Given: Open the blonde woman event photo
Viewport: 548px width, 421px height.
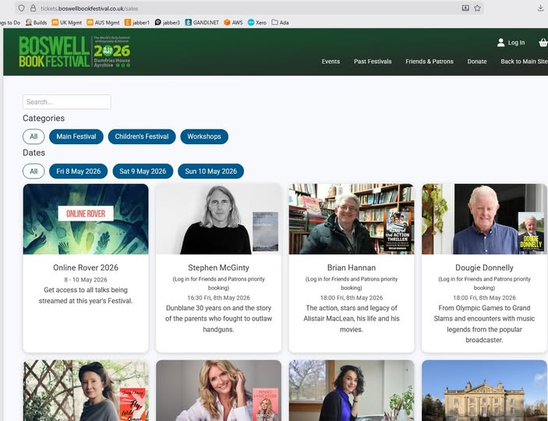Looking at the screenshot, I should point(218,391).
